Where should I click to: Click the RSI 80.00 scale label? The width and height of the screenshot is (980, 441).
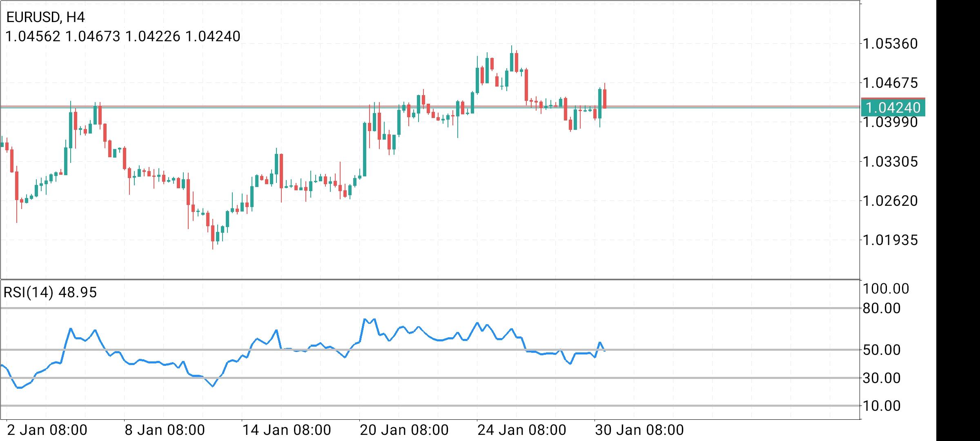pyautogui.click(x=882, y=308)
